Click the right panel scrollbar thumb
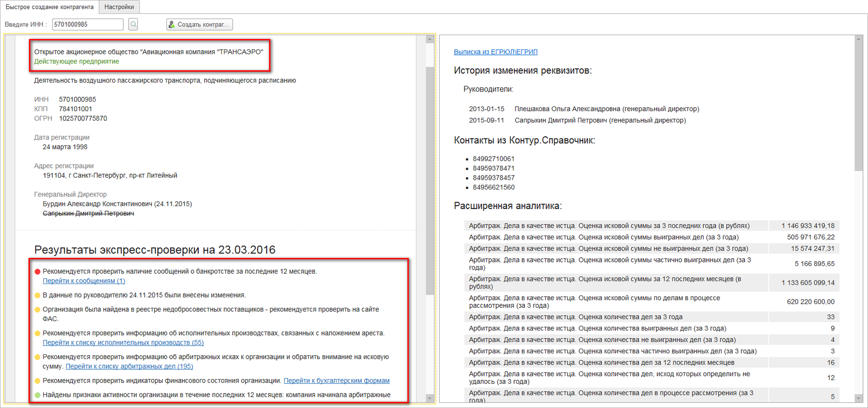This screenshot has width=868, height=408. [859, 107]
